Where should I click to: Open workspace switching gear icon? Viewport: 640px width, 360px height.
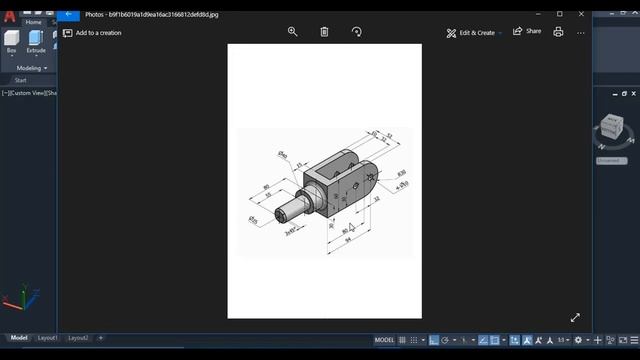(578, 340)
